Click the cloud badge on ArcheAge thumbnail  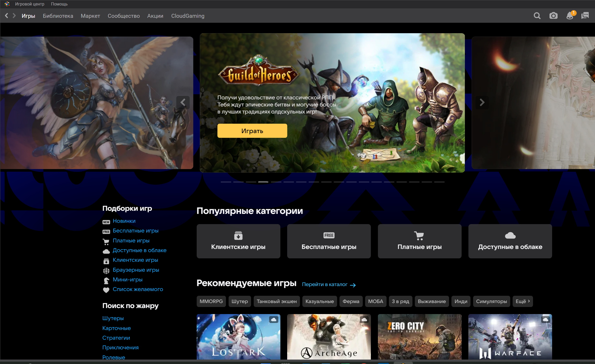pyautogui.click(x=364, y=320)
